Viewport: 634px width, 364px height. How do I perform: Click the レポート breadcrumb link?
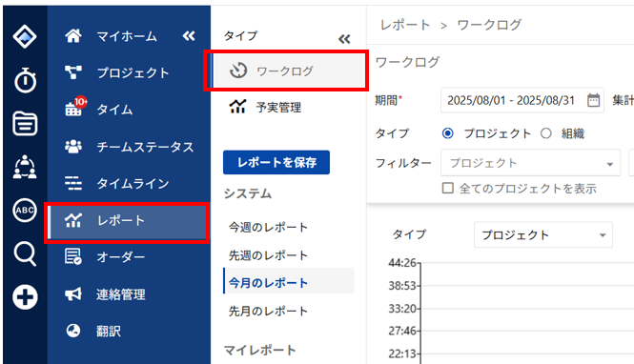point(405,25)
